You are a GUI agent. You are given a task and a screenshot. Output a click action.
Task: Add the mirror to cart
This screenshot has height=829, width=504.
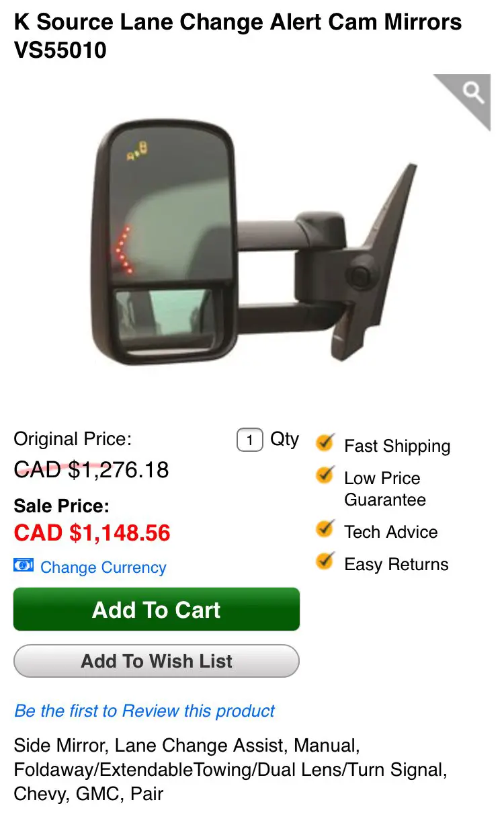(157, 609)
